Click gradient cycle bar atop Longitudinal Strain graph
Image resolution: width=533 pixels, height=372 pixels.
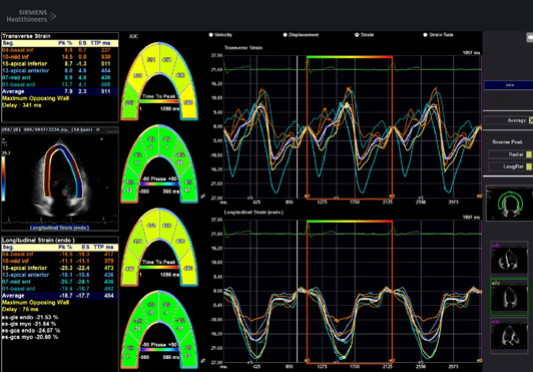(349, 221)
